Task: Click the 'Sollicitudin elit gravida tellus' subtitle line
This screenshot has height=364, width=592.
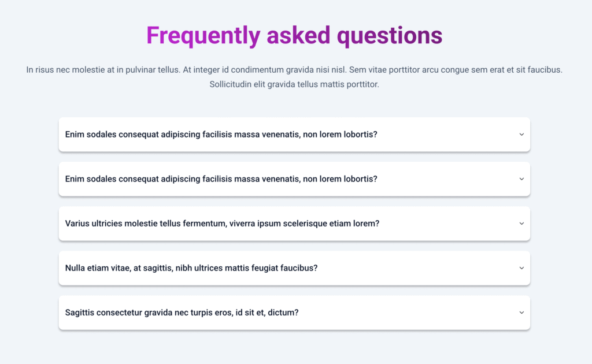Action: (294, 84)
